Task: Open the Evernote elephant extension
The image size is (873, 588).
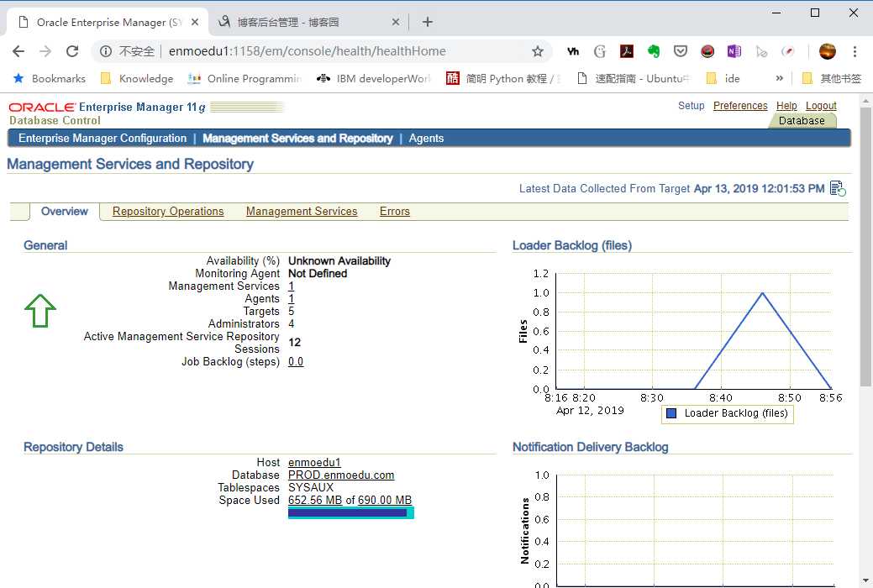Action: [x=653, y=51]
